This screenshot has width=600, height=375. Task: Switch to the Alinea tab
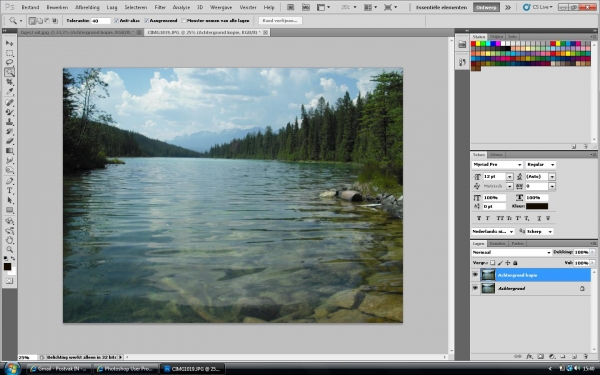coord(496,155)
